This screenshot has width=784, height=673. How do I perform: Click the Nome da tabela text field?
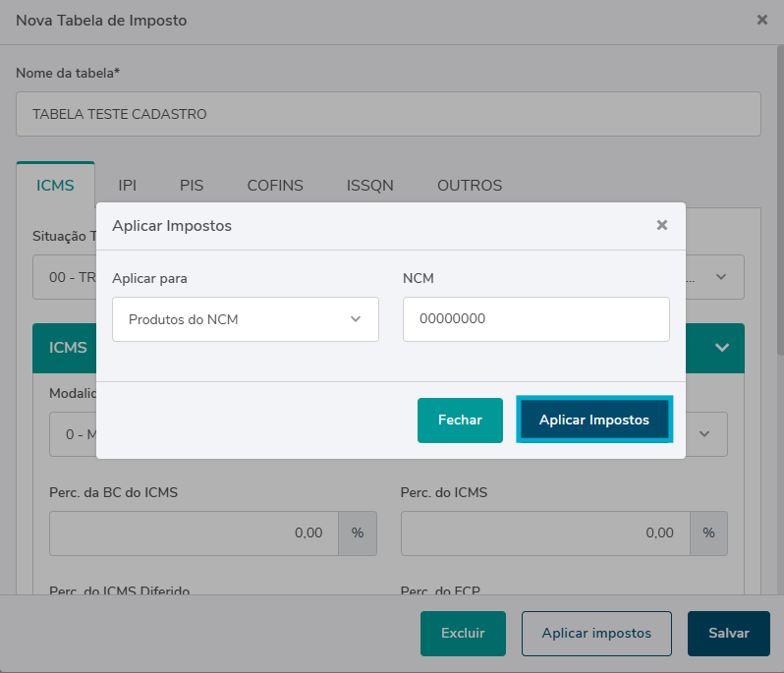(388, 114)
